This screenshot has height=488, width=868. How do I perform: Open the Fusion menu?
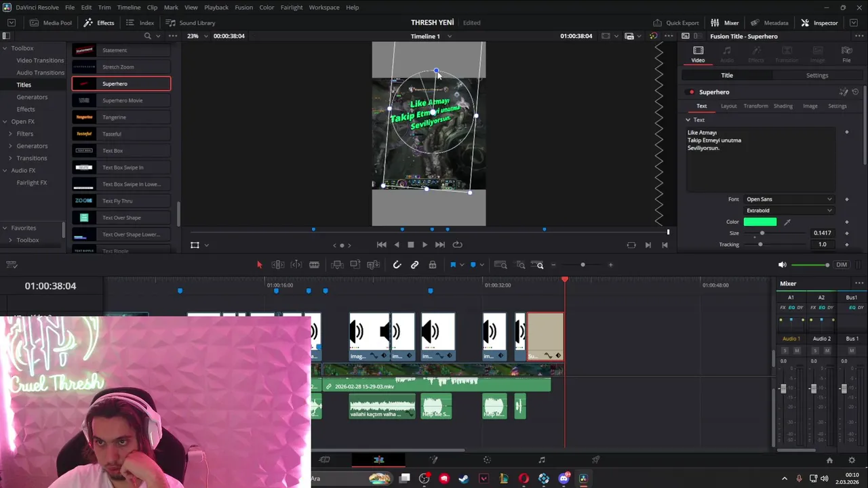pos(243,7)
